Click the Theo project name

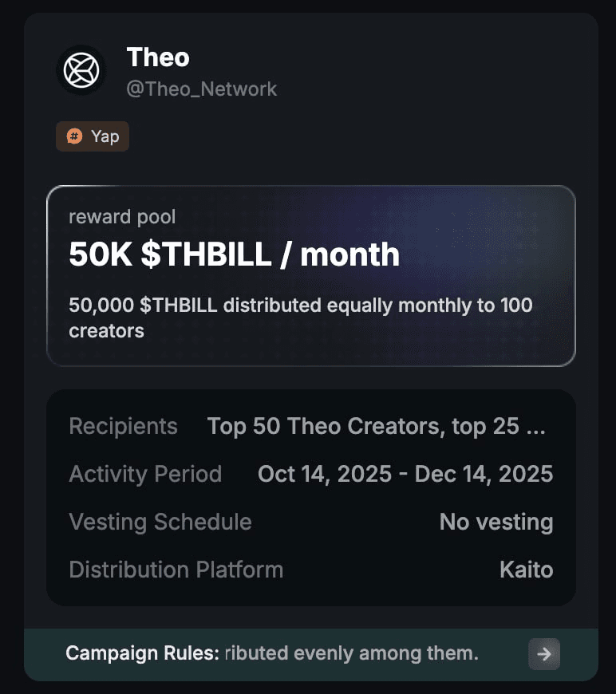click(158, 57)
